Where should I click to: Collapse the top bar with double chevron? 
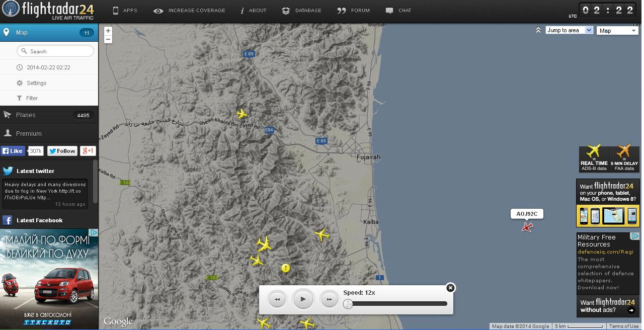(x=538, y=30)
